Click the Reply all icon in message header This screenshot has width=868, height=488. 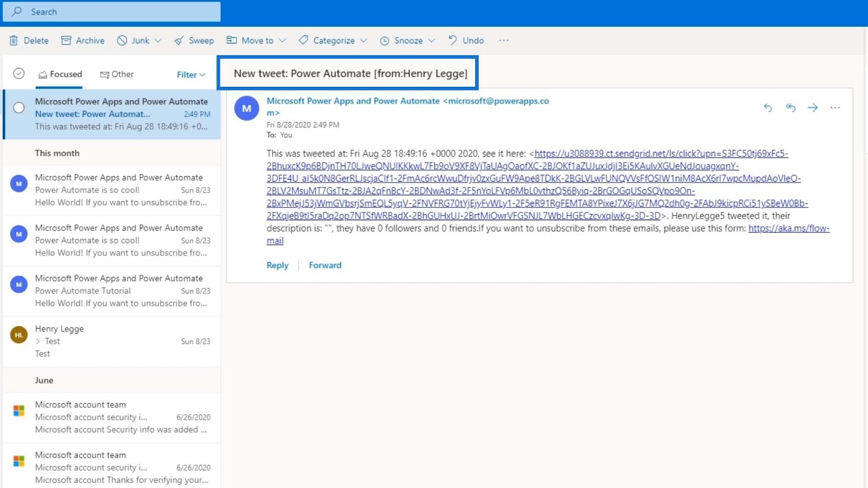pyautogui.click(x=790, y=107)
